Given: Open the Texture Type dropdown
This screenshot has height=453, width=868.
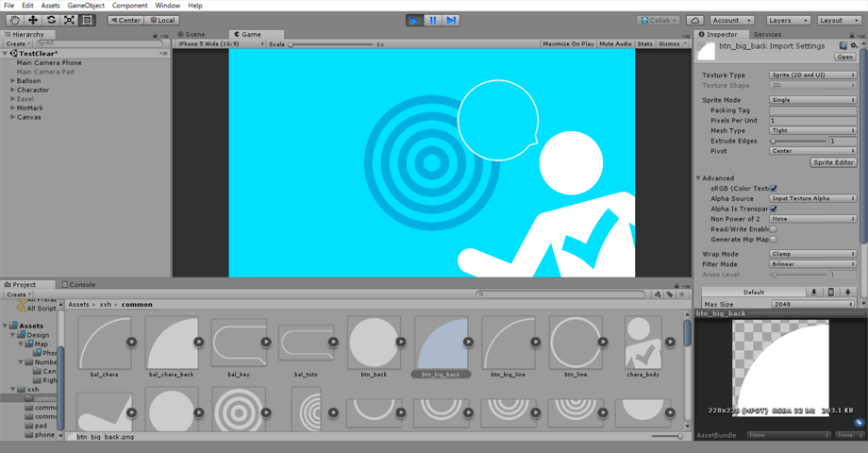Looking at the screenshot, I should [x=812, y=75].
